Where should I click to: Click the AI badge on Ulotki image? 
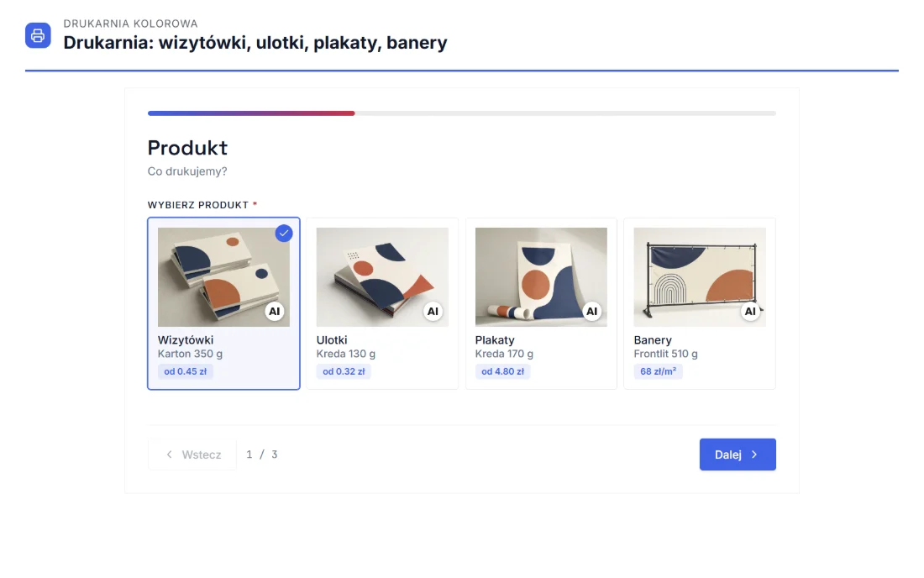tap(433, 311)
